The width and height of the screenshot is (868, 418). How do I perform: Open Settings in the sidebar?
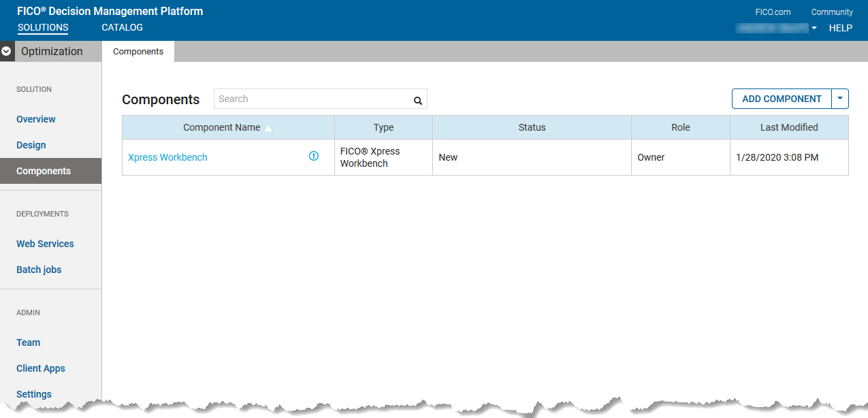click(x=34, y=394)
